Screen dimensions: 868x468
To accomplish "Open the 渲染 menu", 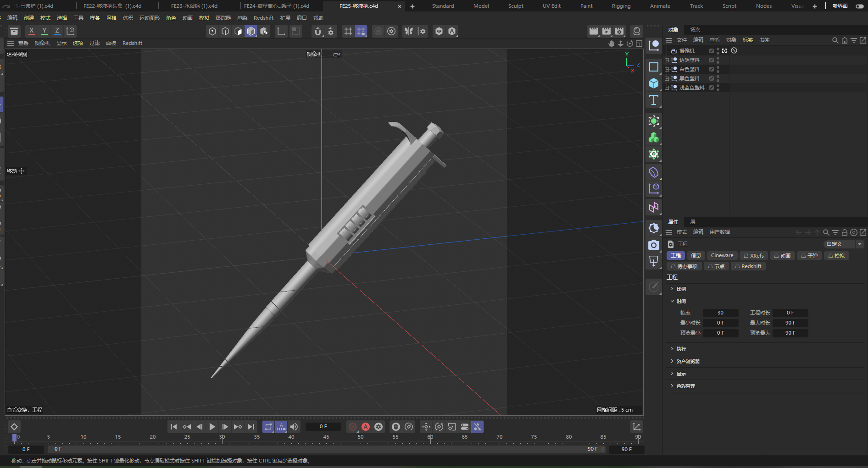I will coord(242,18).
